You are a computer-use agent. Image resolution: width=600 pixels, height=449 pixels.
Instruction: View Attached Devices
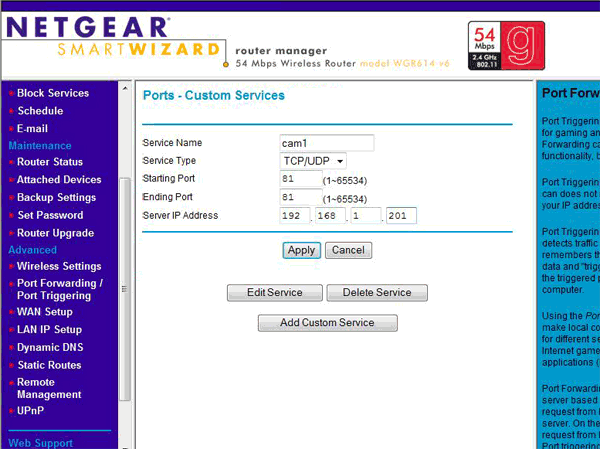[x=59, y=180]
